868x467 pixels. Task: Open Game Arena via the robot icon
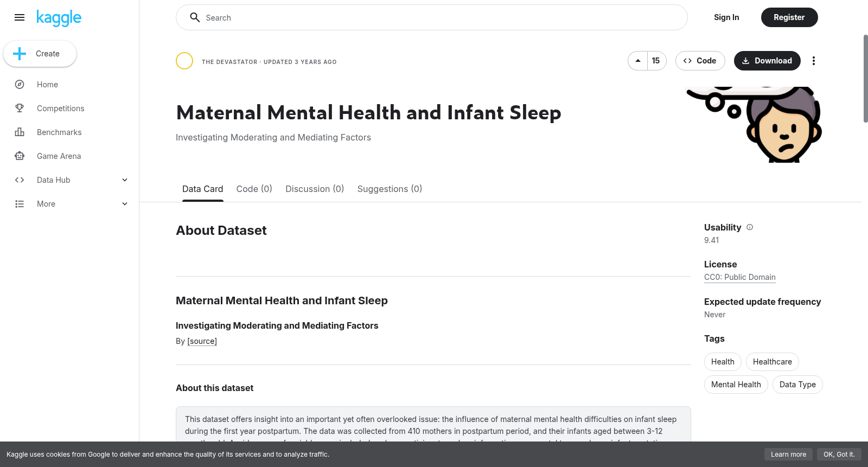coord(20,156)
